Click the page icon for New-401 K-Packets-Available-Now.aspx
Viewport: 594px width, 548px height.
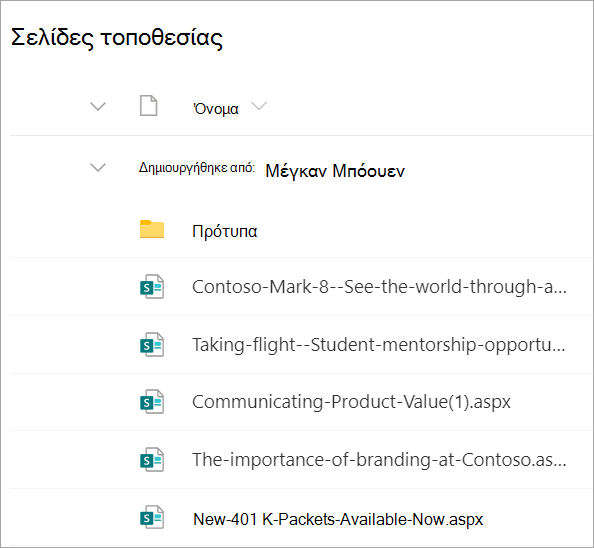(x=152, y=517)
